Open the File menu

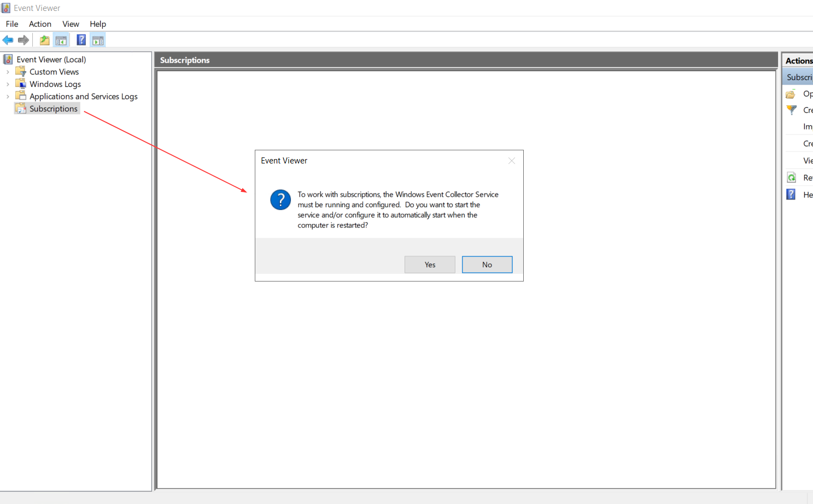[x=12, y=24]
